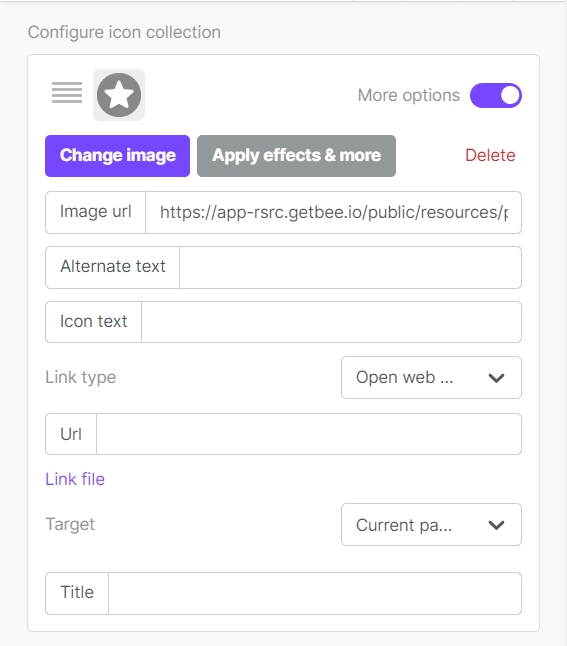Open Apply effects & more

click(x=296, y=156)
